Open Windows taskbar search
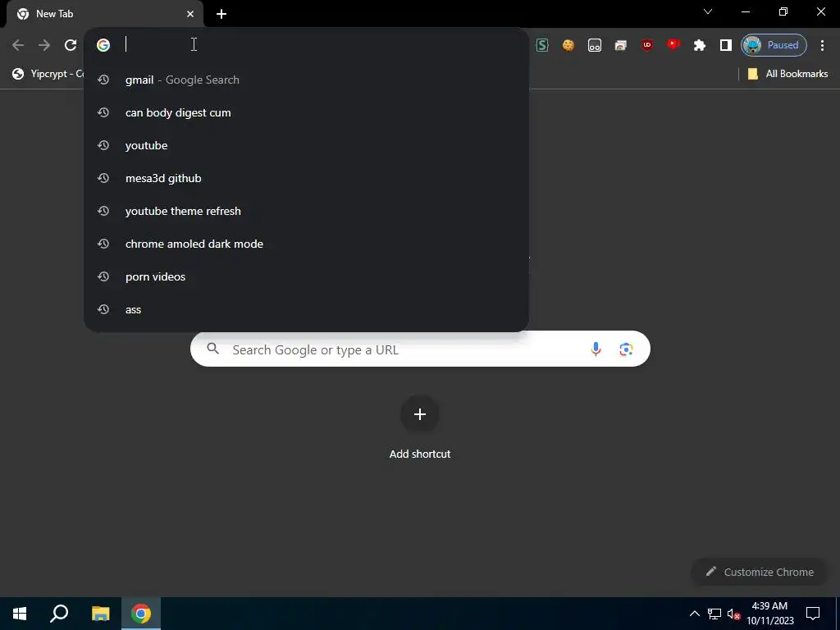Screen dimensions: 840x630 (59, 614)
